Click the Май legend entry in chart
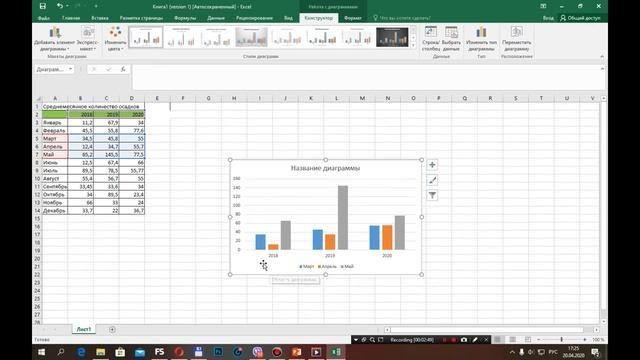 [x=347, y=267]
